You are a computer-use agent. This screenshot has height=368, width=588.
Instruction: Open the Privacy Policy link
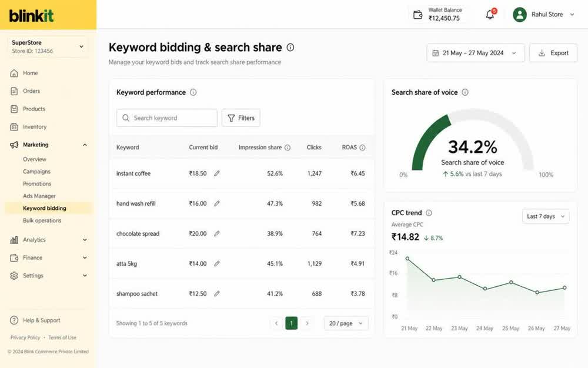25,337
